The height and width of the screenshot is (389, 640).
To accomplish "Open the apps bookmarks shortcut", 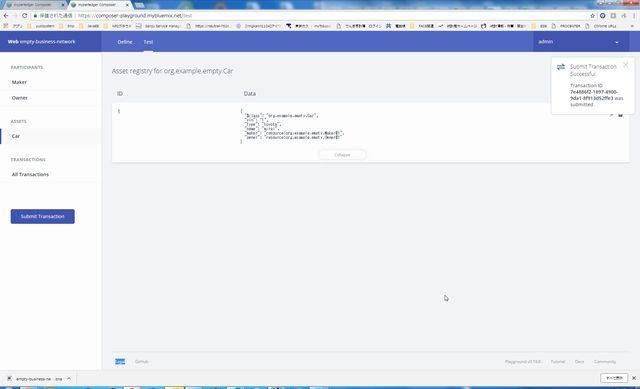I will [x=13, y=26].
